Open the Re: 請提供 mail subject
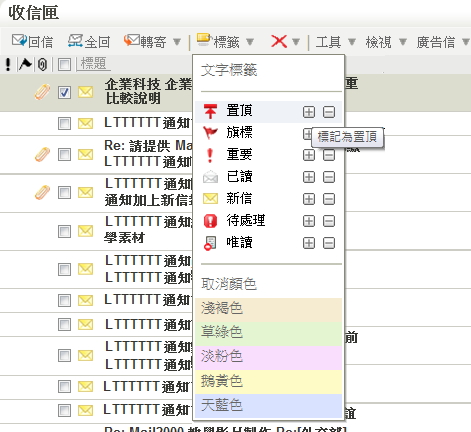 tap(148, 146)
